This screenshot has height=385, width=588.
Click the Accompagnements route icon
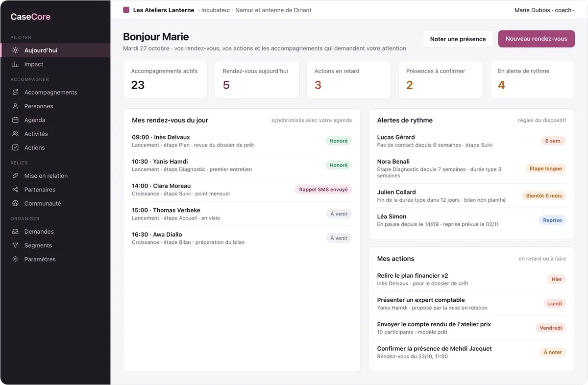coord(15,92)
